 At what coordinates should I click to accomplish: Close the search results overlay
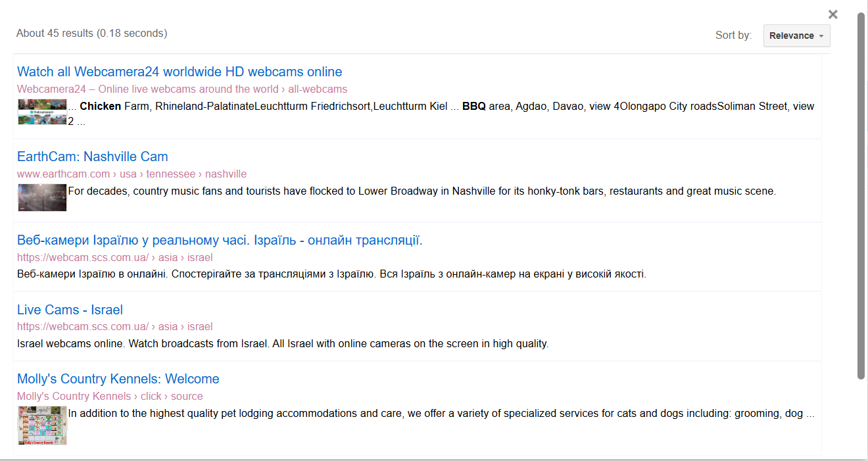pyautogui.click(x=832, y=14)
